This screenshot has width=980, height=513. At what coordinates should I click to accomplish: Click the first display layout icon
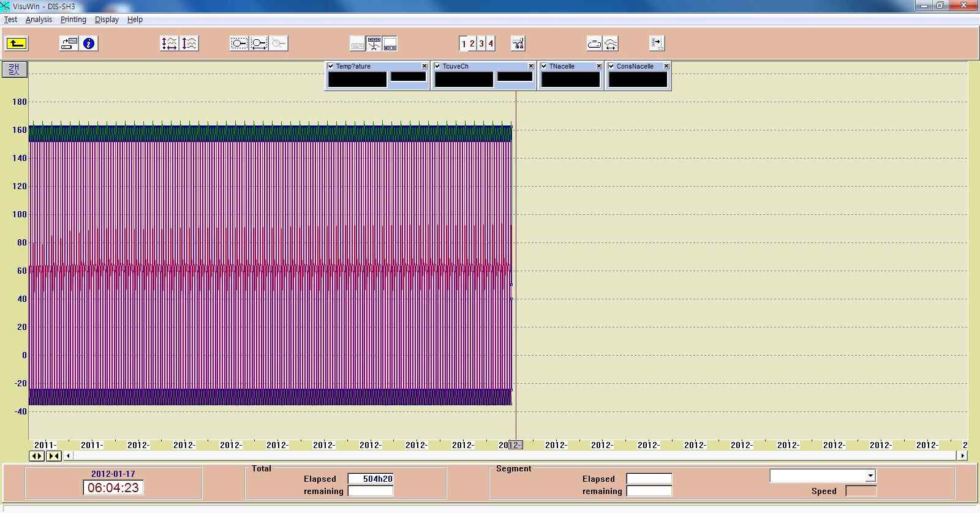(358, 43)
